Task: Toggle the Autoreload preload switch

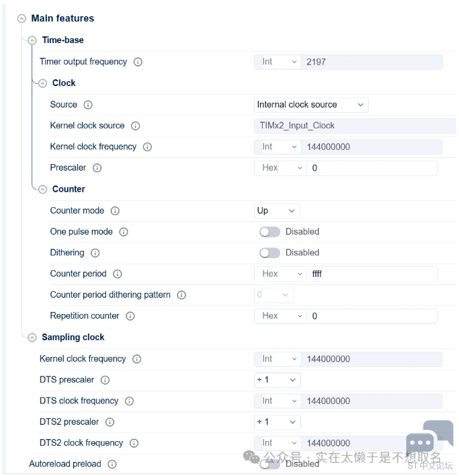Action: coord(269,463)
